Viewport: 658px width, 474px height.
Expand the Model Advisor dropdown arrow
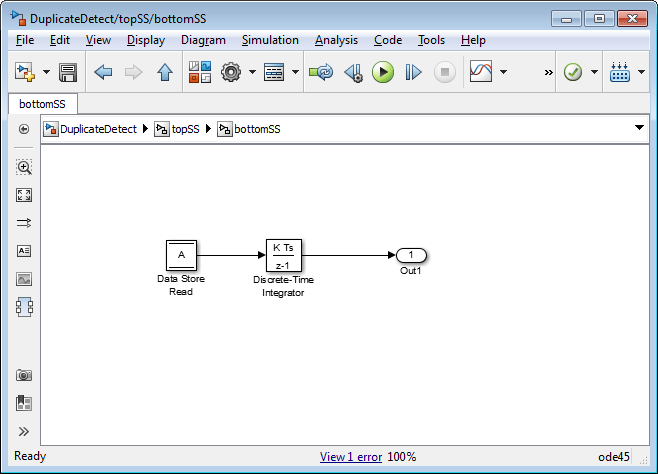594,72
